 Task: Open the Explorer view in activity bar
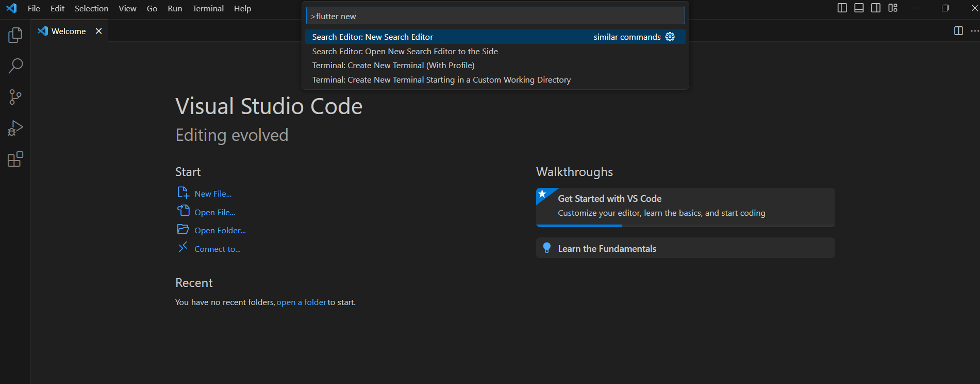click(15, 35)
